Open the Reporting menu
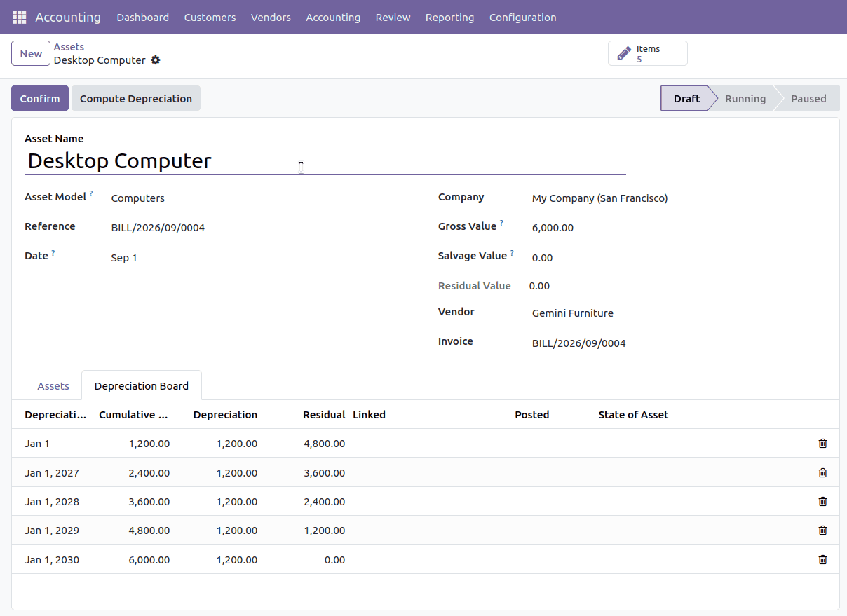The image size is (847, 616). (449, 18)
